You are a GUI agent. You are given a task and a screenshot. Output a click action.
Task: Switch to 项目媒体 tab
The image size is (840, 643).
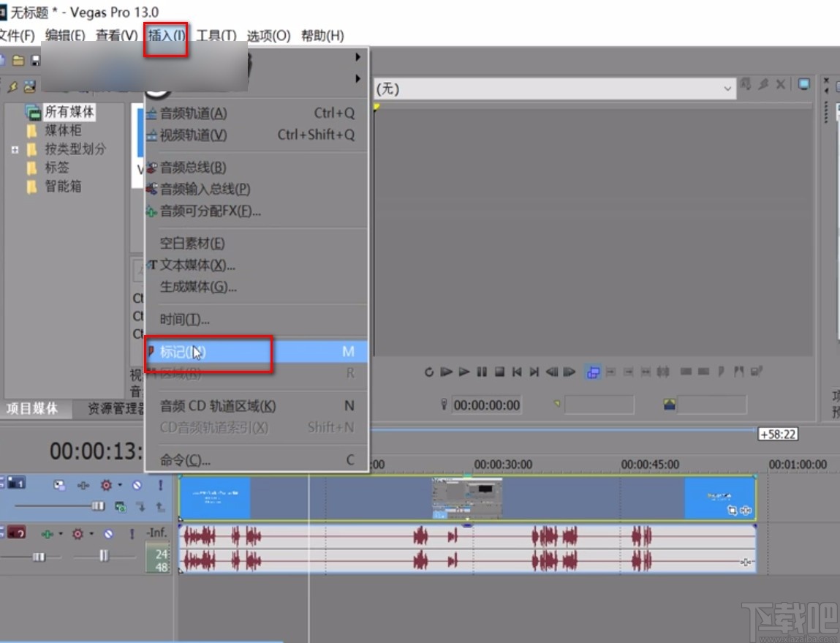pos(31,409)
